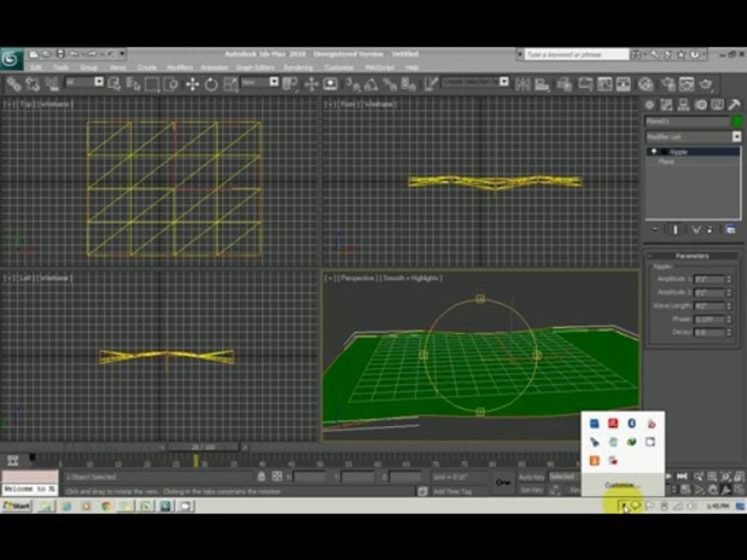Open the Modifiers menu

(180, 68)
